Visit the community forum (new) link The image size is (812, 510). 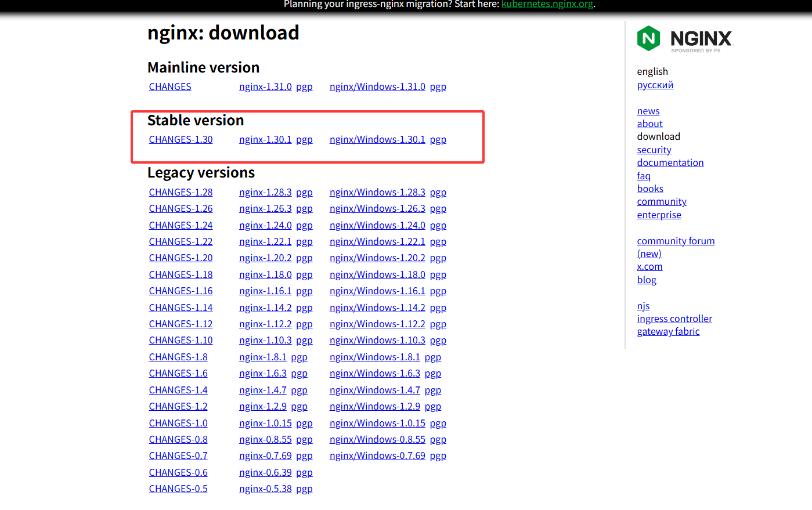click(676, 247)
